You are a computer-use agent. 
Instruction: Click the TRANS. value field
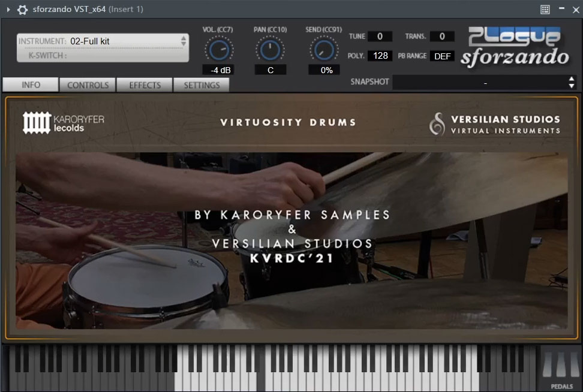point(441,36)
